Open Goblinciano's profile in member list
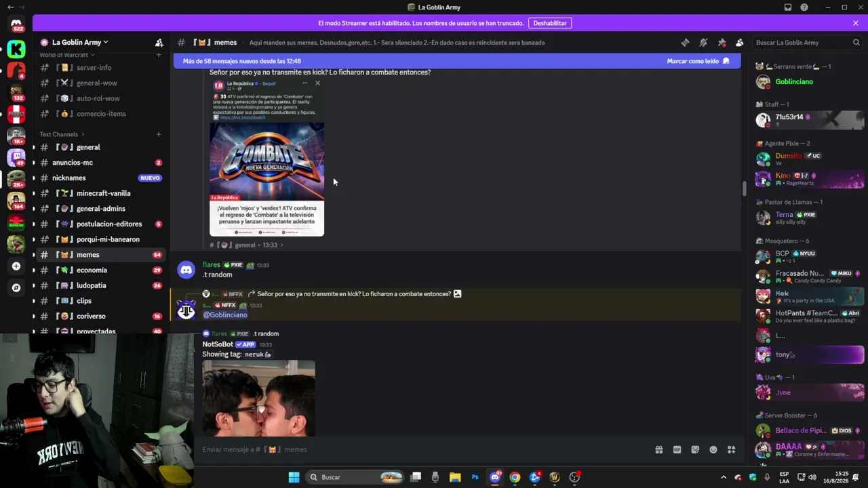The height and width of the screenshot is (488, 868). (x=809, y=82)
